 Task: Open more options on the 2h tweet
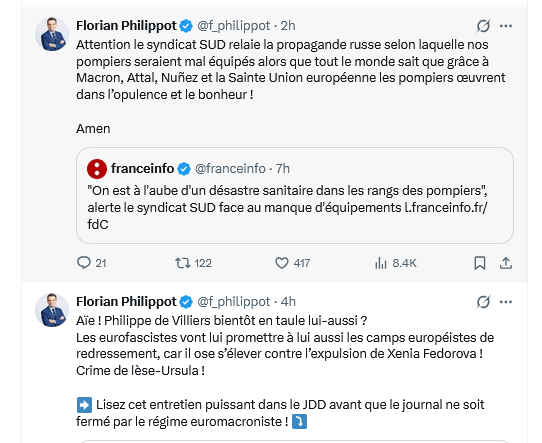[506, 26]
